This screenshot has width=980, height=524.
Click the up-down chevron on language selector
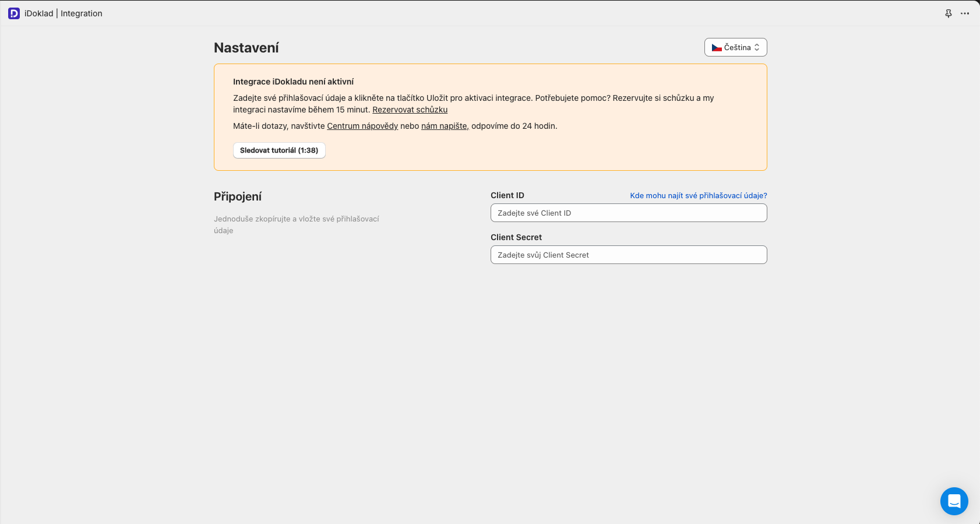click(757, 48)
